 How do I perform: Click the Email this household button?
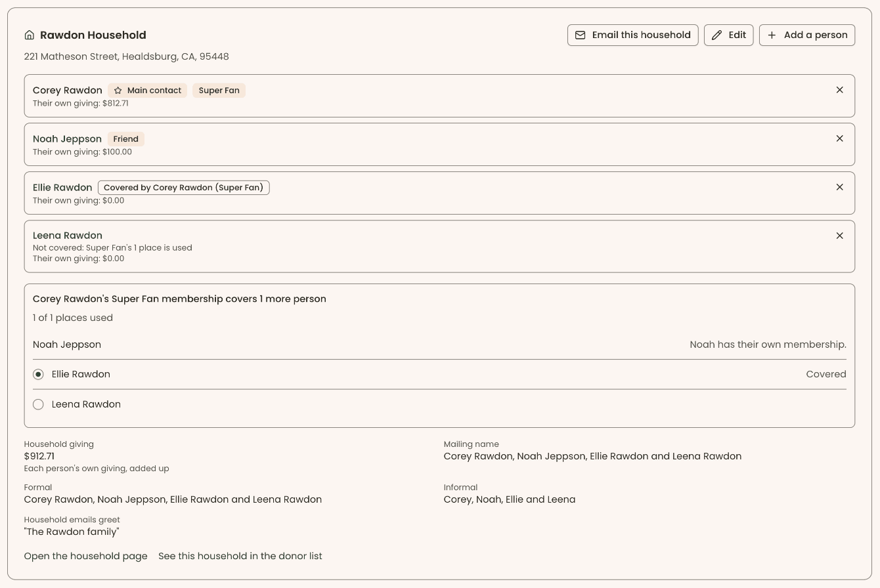[x=632, y=35]
